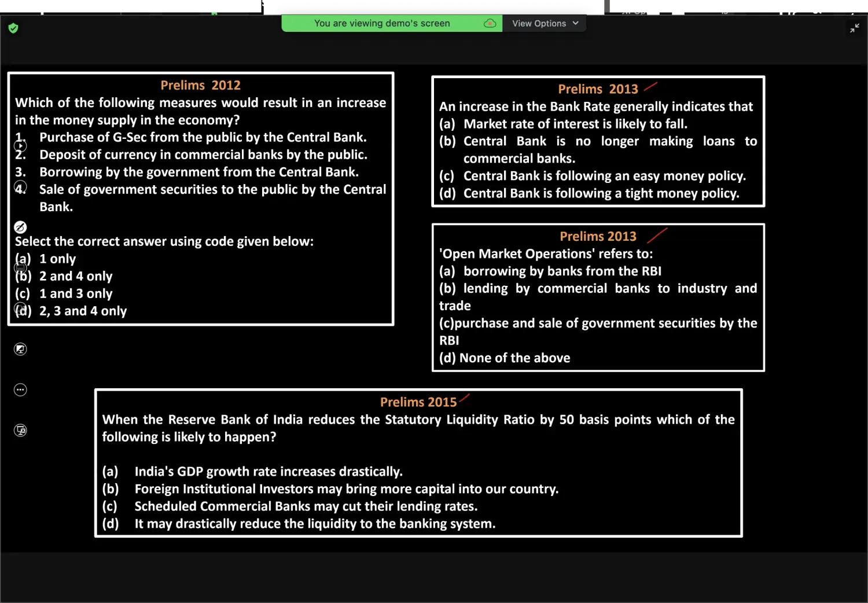Click the "Prelims 2015" heading

418,402
